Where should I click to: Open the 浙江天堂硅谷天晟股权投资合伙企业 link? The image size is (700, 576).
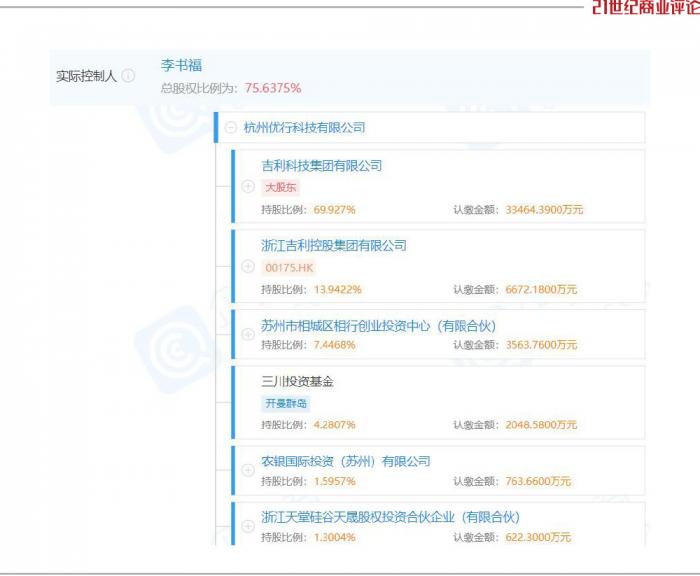tap(390, 517)
